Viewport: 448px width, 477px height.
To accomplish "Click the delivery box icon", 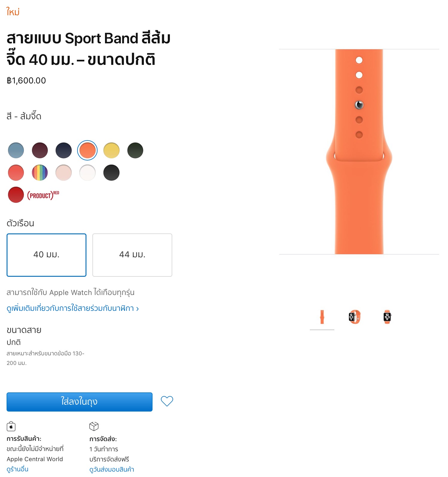I will tap(94, 426).
